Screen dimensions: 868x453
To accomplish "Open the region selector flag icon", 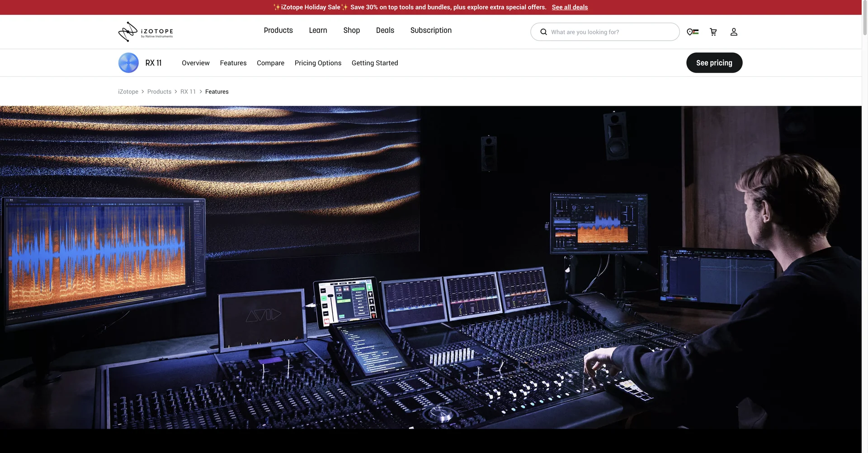I will coord(693,32).
